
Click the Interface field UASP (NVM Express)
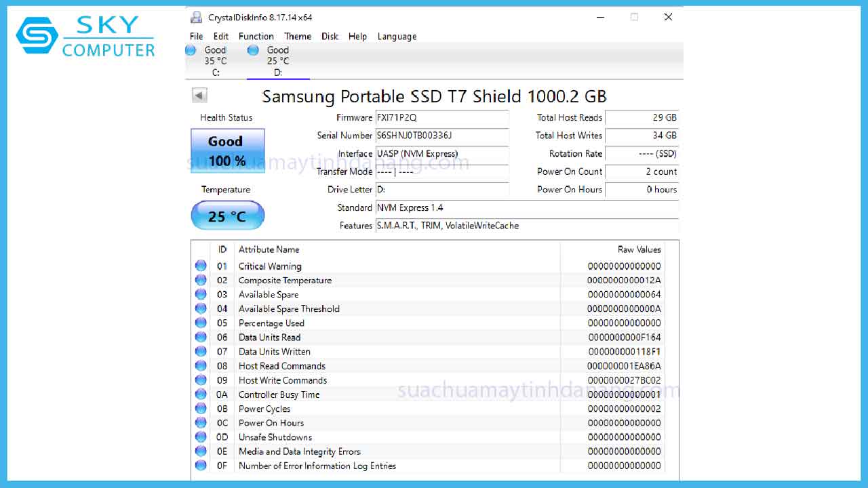pos(442,154)
